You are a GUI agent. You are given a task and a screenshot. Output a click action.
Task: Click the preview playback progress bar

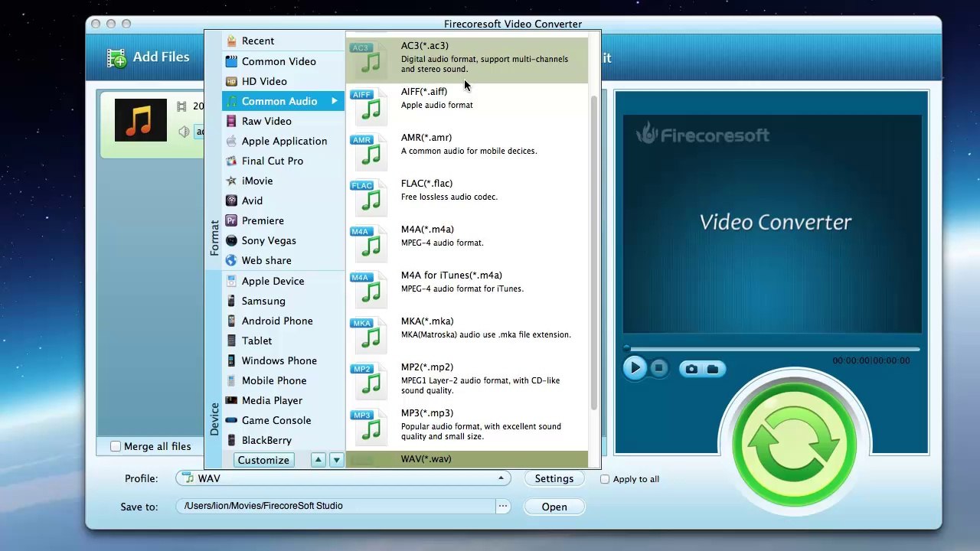coord(772,349)
